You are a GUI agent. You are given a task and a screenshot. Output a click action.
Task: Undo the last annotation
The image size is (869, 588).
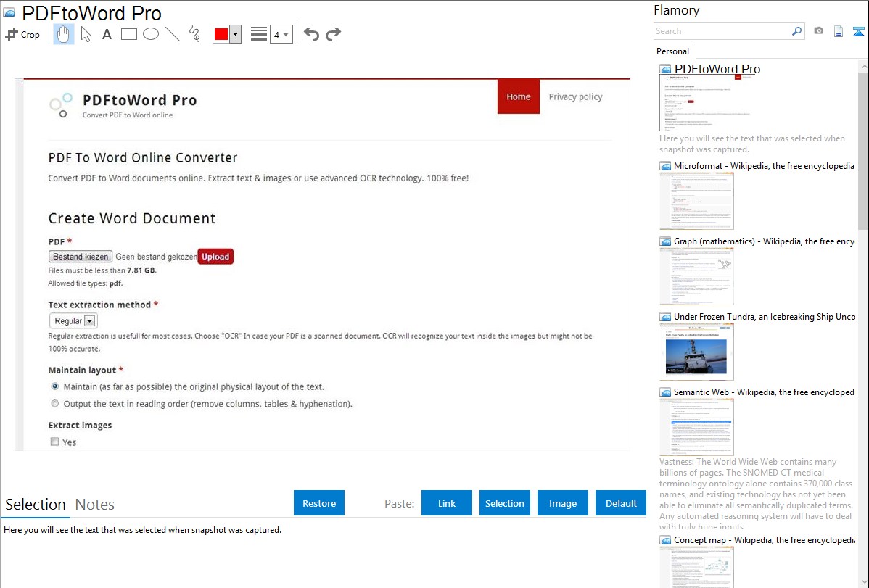(311, 34)
